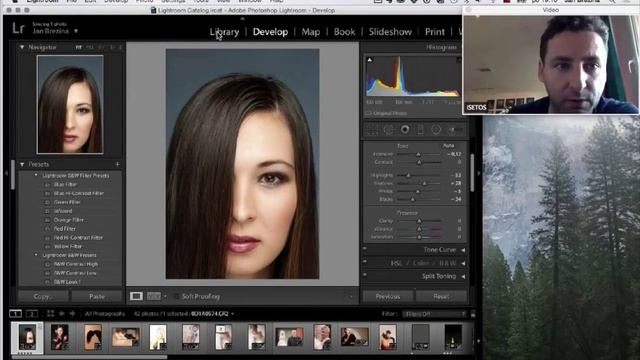This screenshot has width=640, height=360.
Task: Select the Graduated Filter tool
Action: tap(420, 129)
